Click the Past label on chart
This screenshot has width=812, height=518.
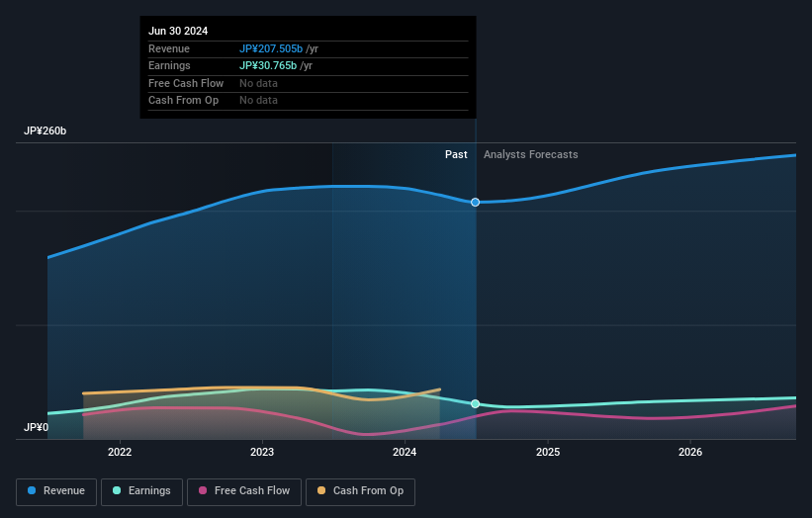456,154
